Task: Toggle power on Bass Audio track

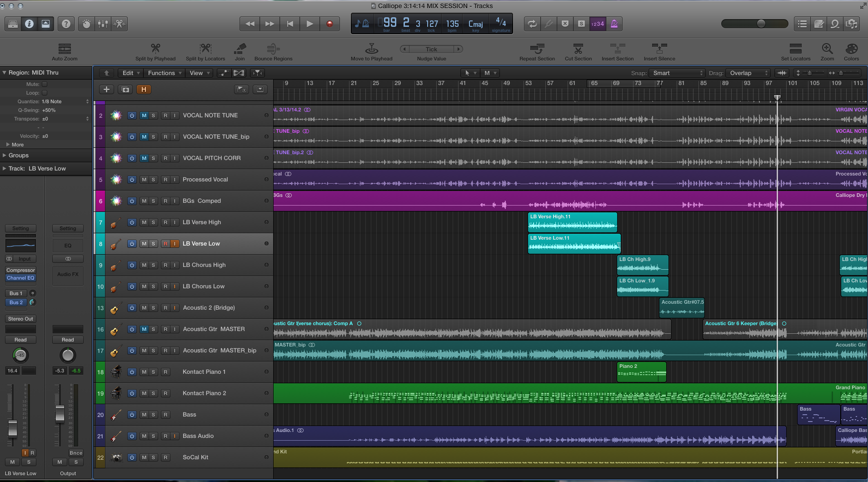Action: 132,436
